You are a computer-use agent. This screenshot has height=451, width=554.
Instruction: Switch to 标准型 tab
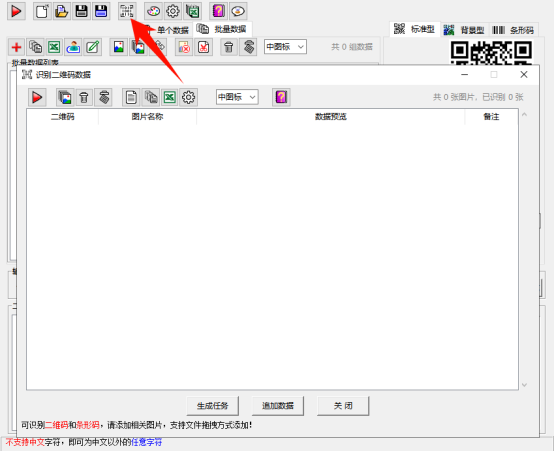(415, 29)
